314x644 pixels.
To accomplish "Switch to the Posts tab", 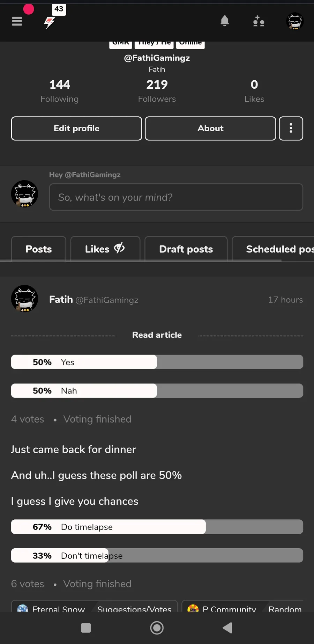I will pos(39,249).
